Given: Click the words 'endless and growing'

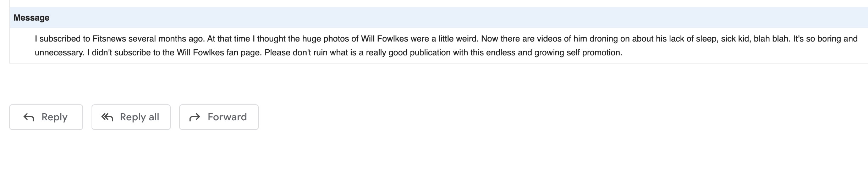Looking at the screenshot, I should coord(525,53).
